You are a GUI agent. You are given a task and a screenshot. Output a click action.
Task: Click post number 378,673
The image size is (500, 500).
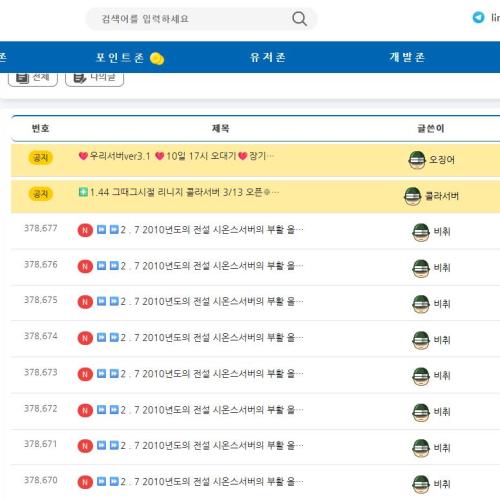[41, 372]
